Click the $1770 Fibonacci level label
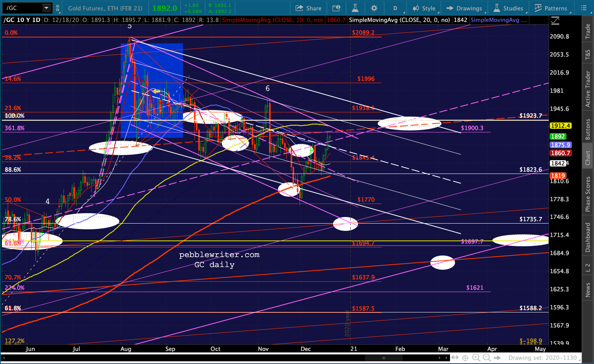Screen dimensions: 594x364 (x=366, y=200)
